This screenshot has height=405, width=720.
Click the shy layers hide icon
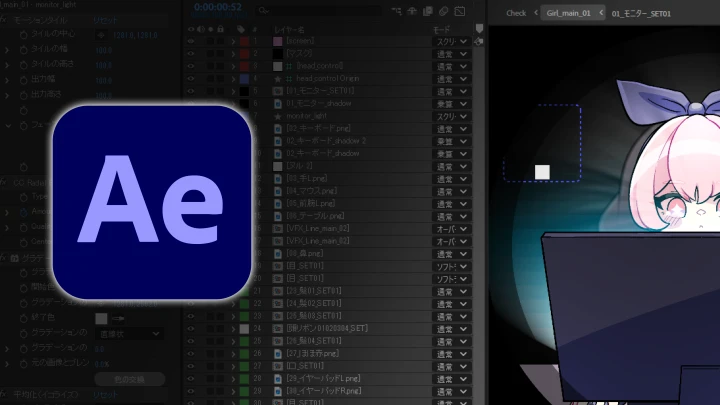(x=411, y=12)
